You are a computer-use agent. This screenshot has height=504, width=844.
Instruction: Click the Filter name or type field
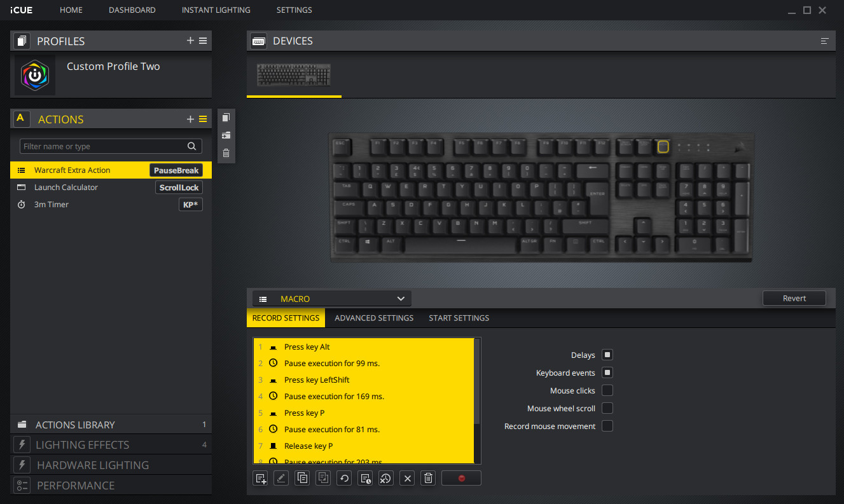point(111,146)
